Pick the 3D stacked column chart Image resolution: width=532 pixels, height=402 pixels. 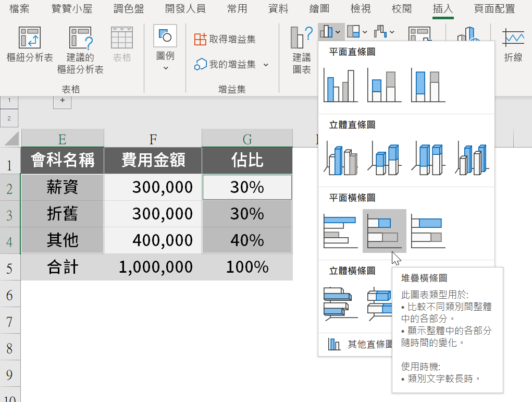384,158
